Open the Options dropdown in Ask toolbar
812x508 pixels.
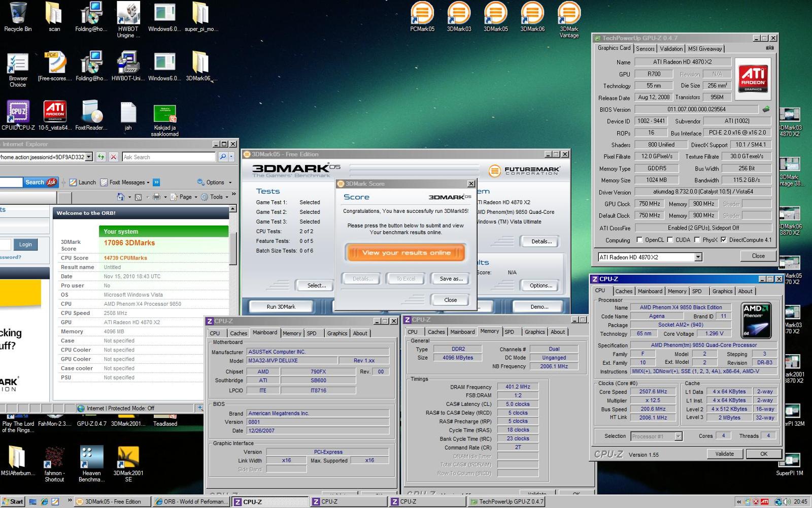tap(215, 182)
